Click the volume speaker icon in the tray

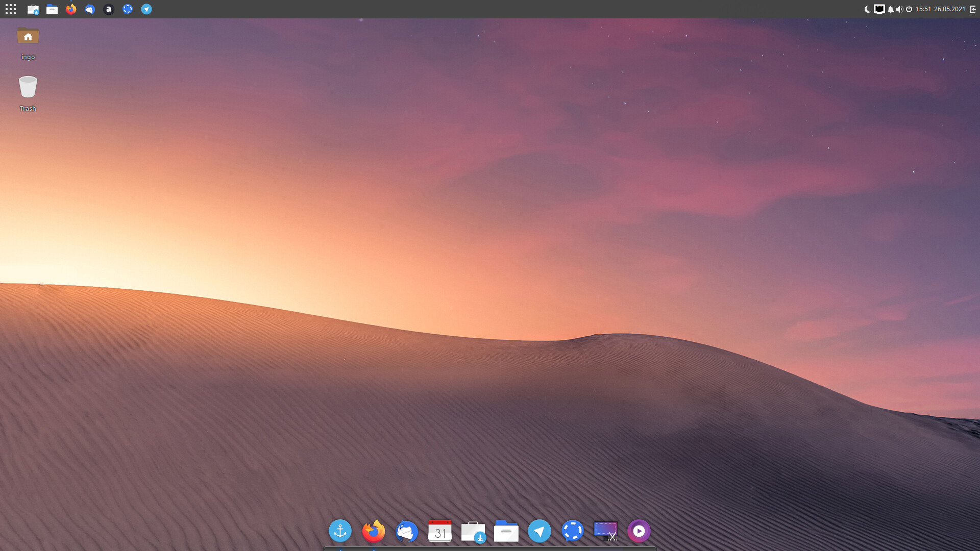click(x=899, y=9)
